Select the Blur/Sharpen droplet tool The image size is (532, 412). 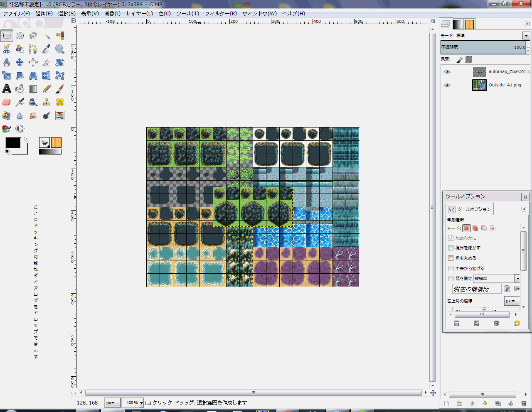tap(20, 115)
